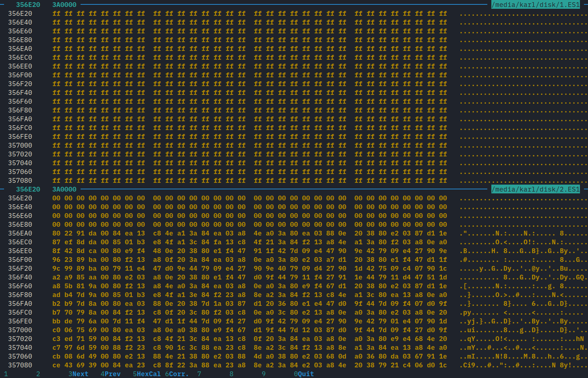Screen dimensions: 588x378
Task: Click hex bytes "ad b4 7d 9a" in 2.ES1
Action: 74,295
